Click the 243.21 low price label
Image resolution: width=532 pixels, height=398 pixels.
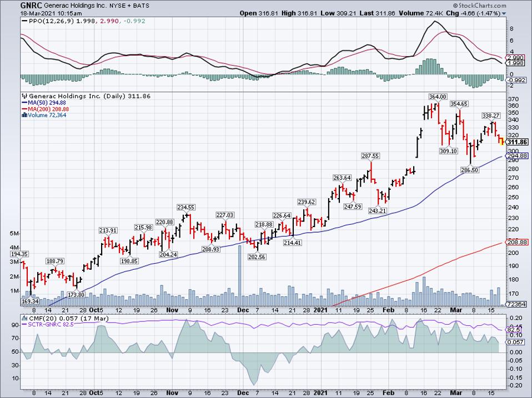pyautogui.click(x=378, y=210)
